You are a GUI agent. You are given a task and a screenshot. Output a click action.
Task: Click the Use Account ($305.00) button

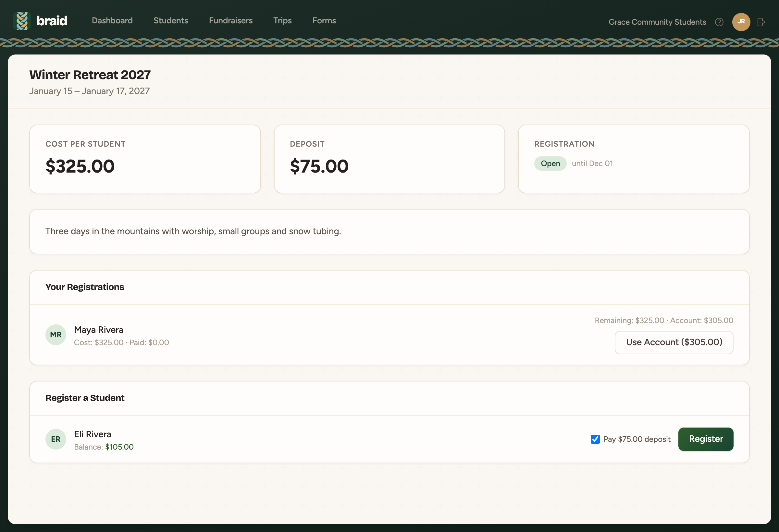coord(674,342)
